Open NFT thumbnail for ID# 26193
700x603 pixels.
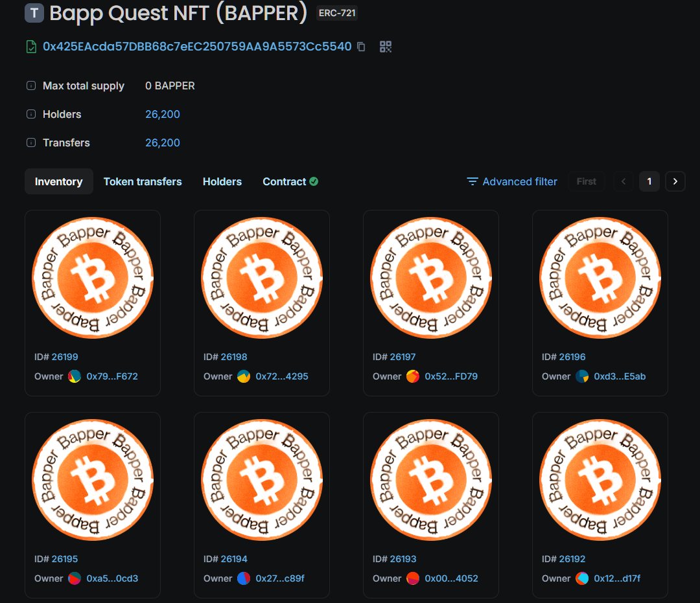431,480
